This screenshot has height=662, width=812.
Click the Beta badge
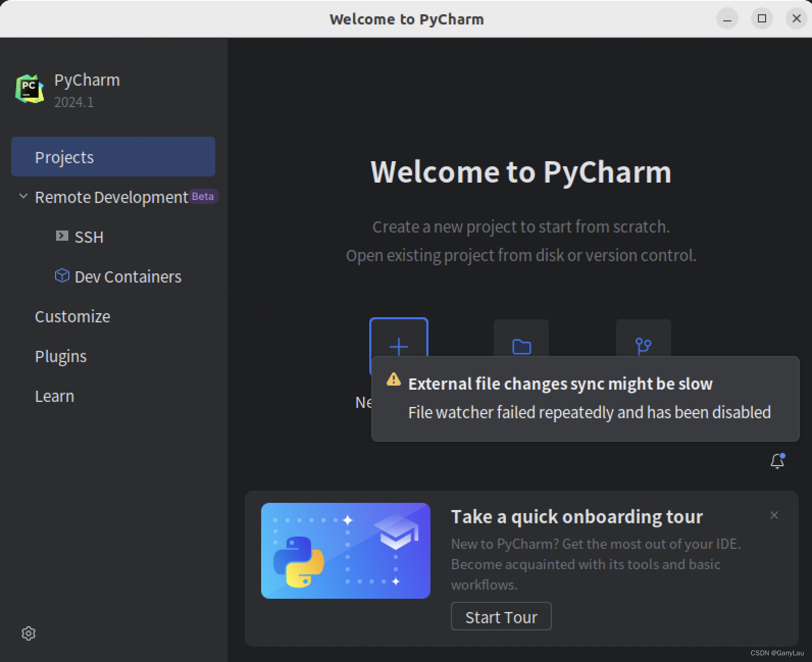(x=203, y=196)
